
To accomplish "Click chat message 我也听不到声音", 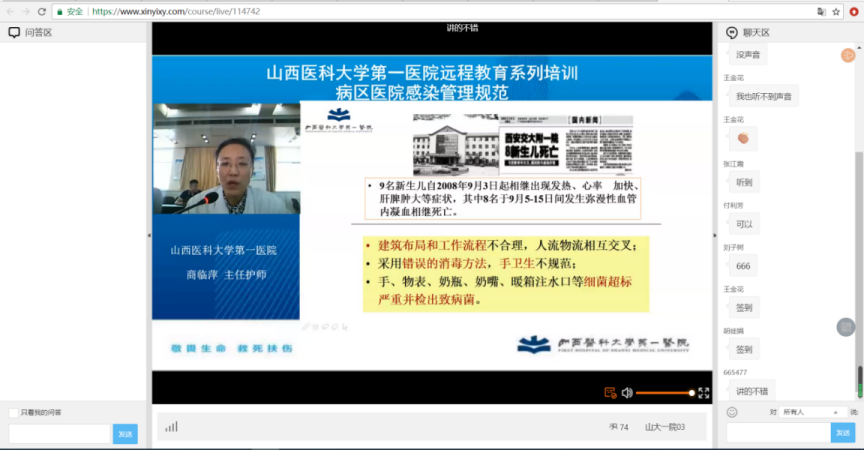I will [764, 96].
